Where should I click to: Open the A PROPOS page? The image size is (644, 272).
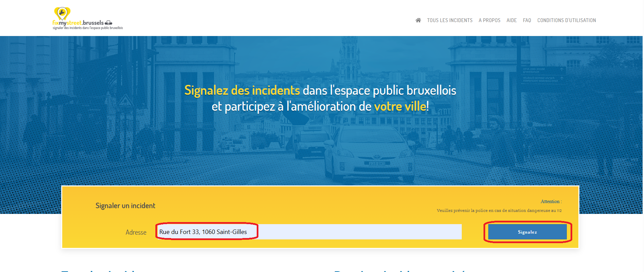pos(489,20)
